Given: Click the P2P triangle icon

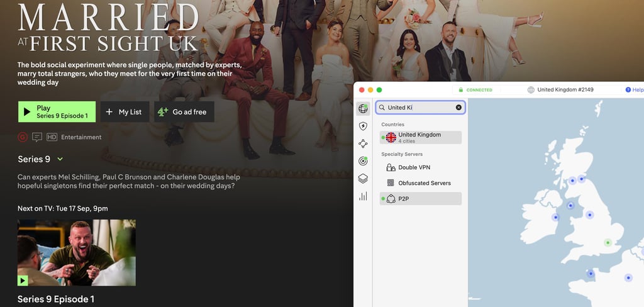Looking at the screenshot, I should (391, 199).
